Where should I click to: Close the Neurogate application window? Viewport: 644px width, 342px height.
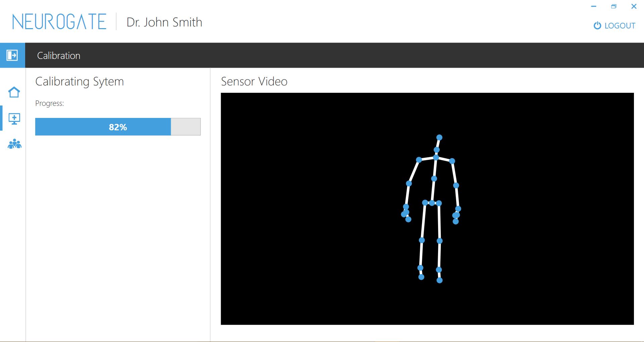634,6
